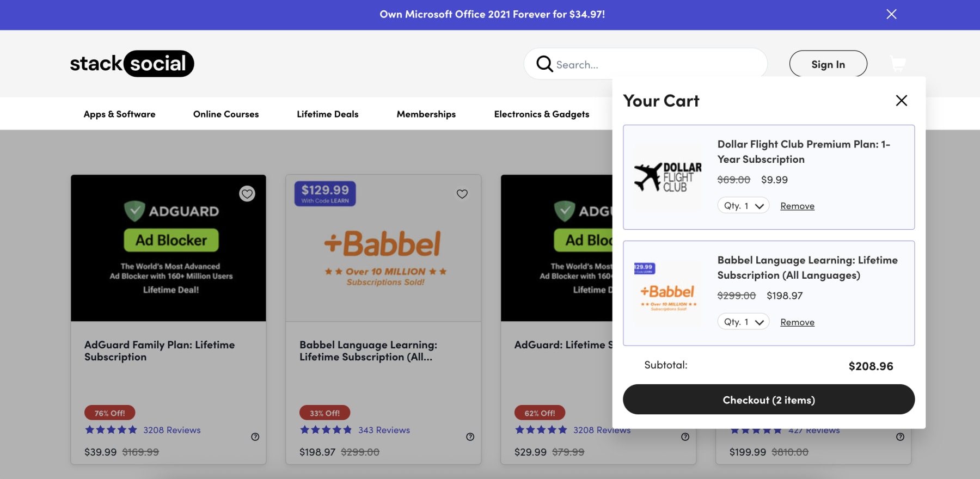
Task: Open Apps & Software menu
Action: tap(119, 114)
